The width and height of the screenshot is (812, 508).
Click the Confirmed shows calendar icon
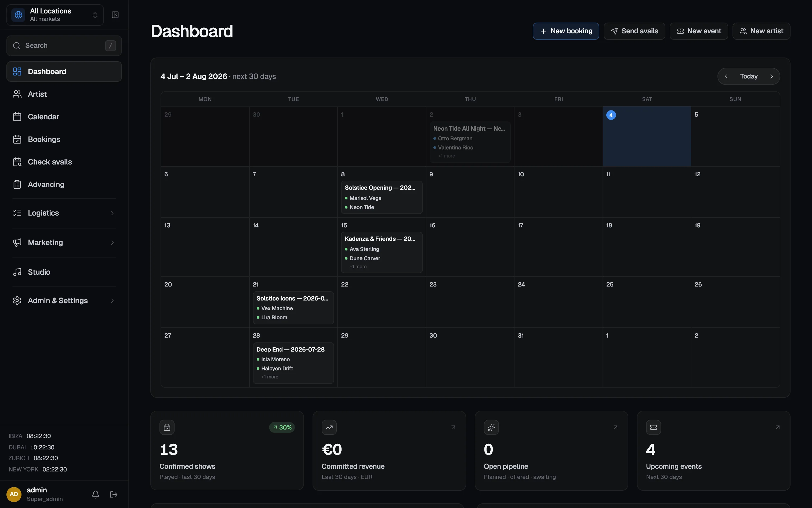click(x=167, y=427)
